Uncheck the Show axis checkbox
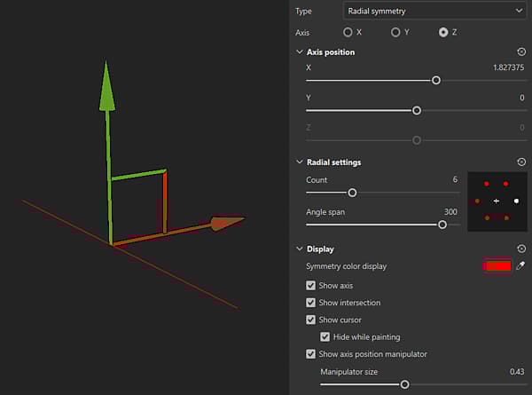 click(x=310, y=285)
